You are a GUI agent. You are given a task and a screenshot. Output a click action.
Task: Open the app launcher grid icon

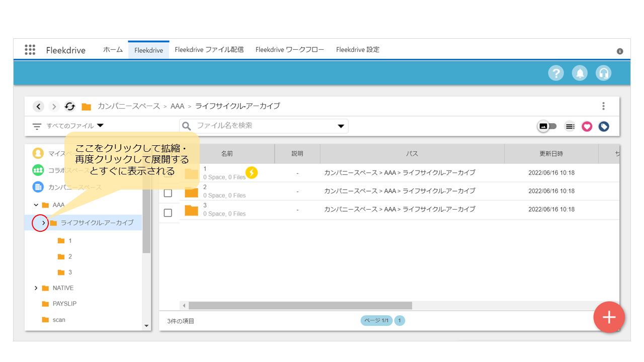30,50
